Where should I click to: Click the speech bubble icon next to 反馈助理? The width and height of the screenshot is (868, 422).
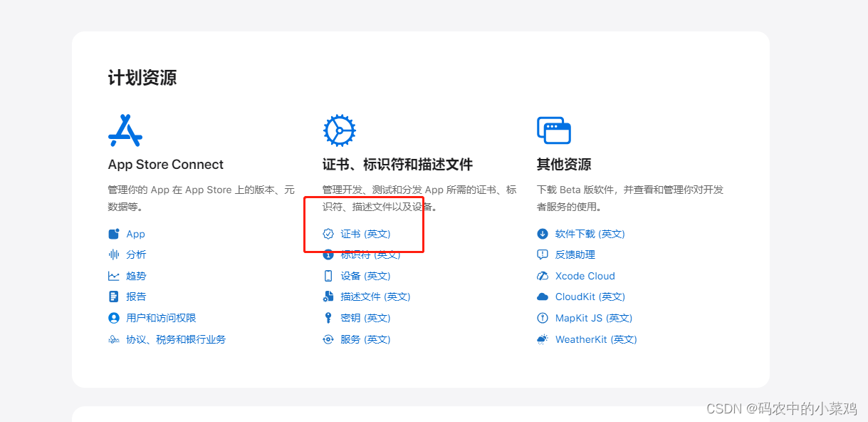point(543,254)
